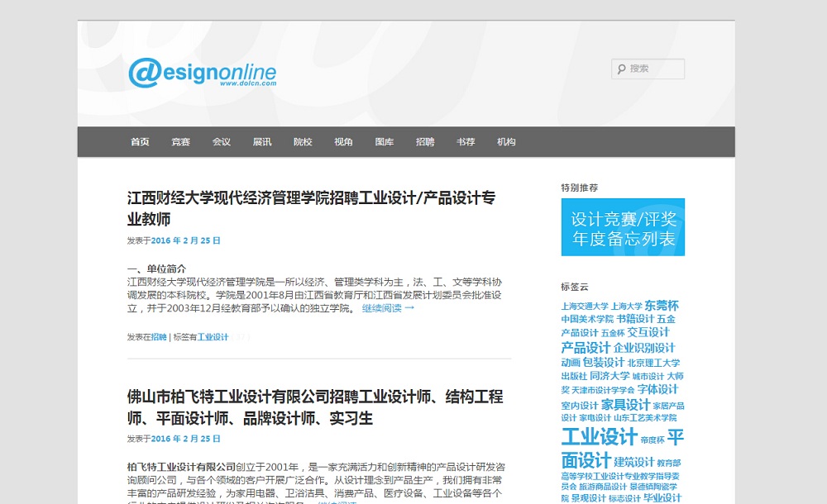
Task: Click the date under the 江西财经大学 post
Action: pyautogui.click(x=185, y=240)
